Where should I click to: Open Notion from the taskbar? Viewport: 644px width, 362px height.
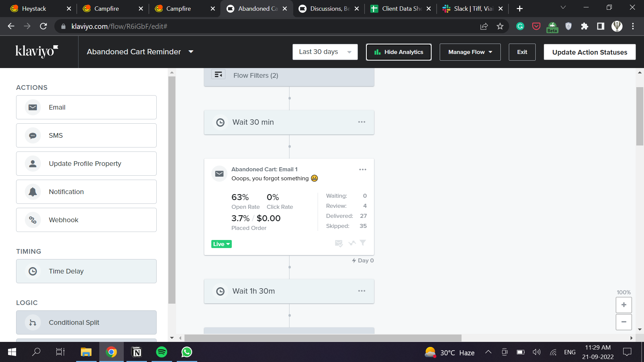tap(137, 352)
